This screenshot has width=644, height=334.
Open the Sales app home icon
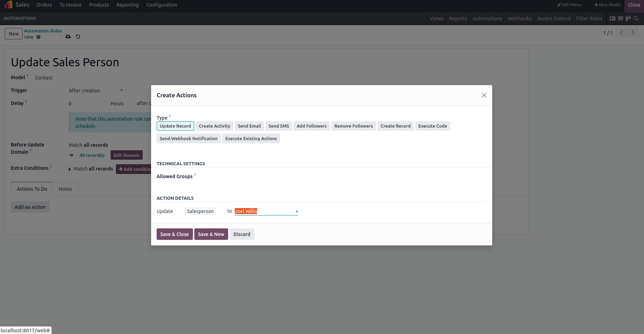pos(8,5)
